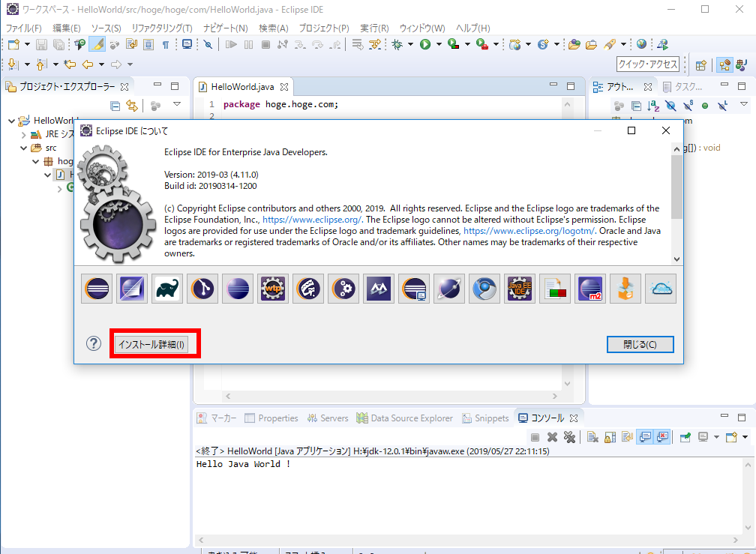
Task: Collapse all in the Outline view toolbar
Action: (x=637, y=106)
